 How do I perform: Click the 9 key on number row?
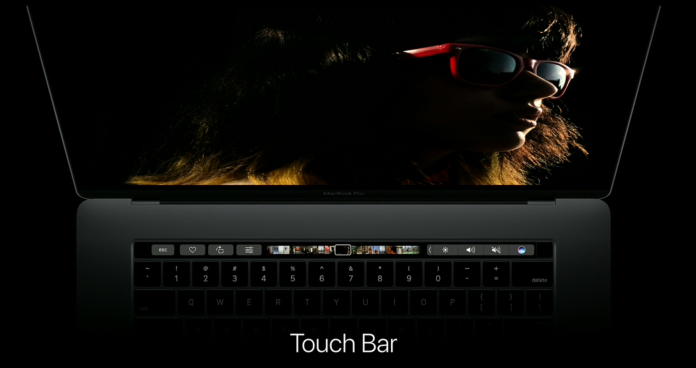pos(409,274)
